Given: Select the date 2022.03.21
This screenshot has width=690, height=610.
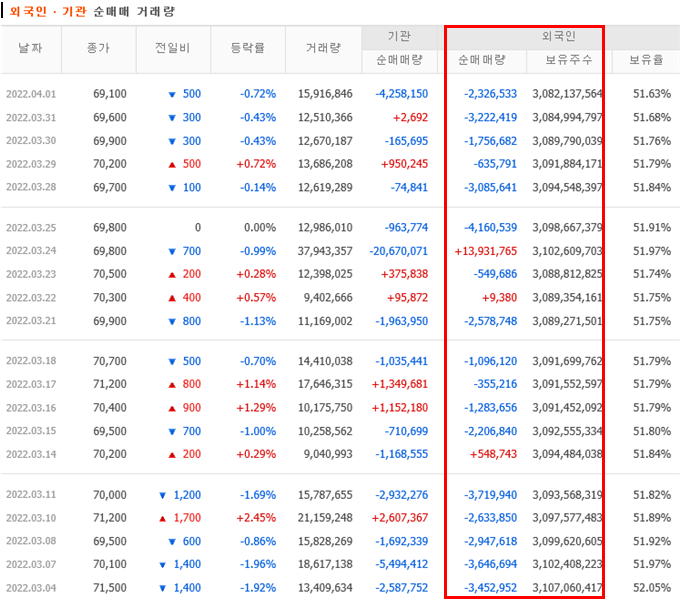Looking at the screenshot, I should (x=31, y=321).
